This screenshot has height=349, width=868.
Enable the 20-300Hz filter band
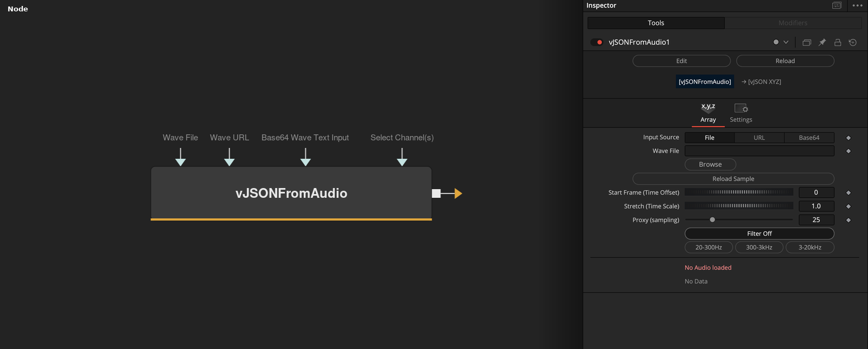(x=709, y=248)
